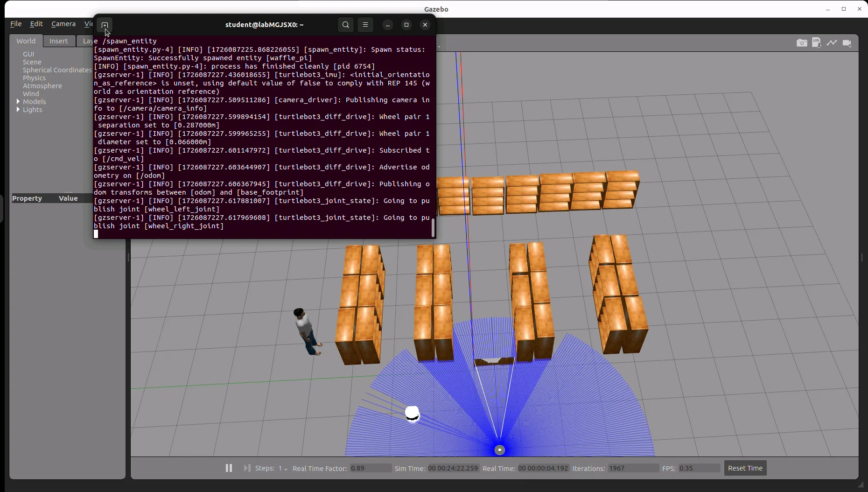This screenshot has height=492, width=868.
Task: Open the File menu
Action: coord(16,24)
